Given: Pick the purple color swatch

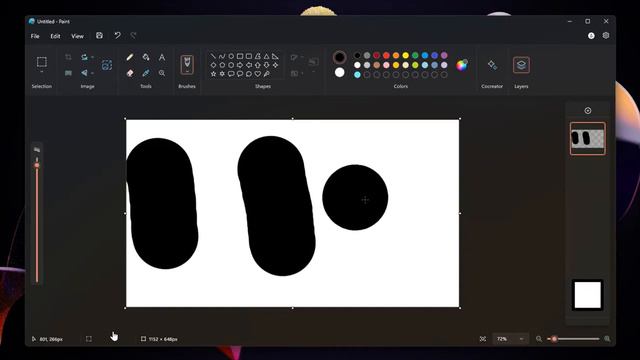Looking at the screenshot, I should point(444,56).
